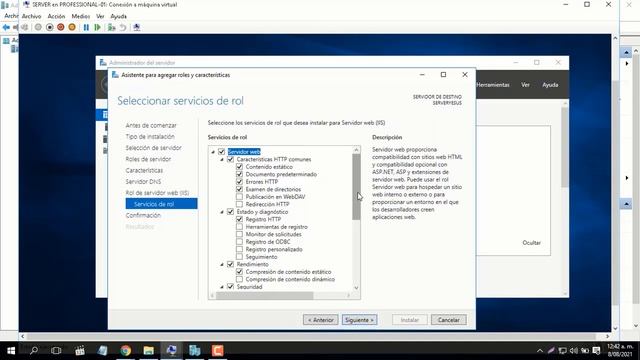640x360 pixels.
Task: Open the Ayuda menu of VM connection
Action: point(118,16)
